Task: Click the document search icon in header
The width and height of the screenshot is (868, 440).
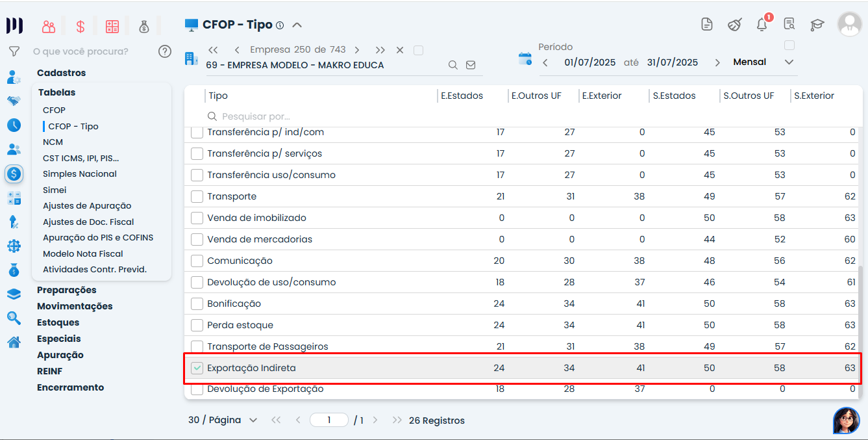Action: click(x=789, y=25)
